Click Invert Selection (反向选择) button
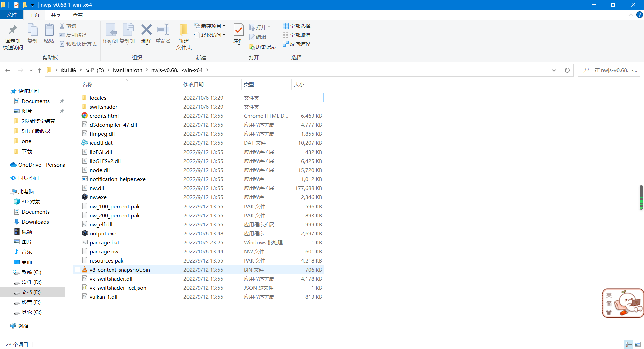The height and width of the screenshot is (349, 644). (x=297, y=44)
